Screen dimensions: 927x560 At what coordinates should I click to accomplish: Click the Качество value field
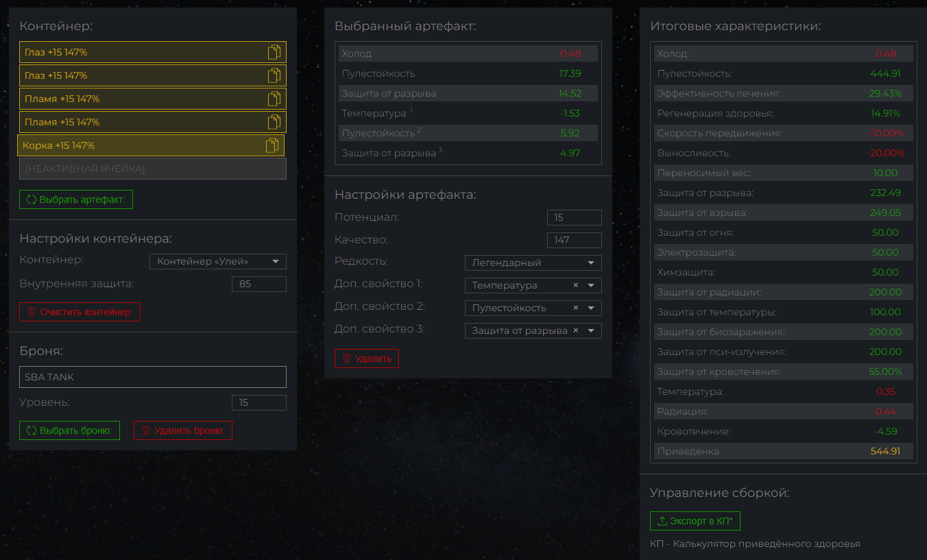(574, 240)
